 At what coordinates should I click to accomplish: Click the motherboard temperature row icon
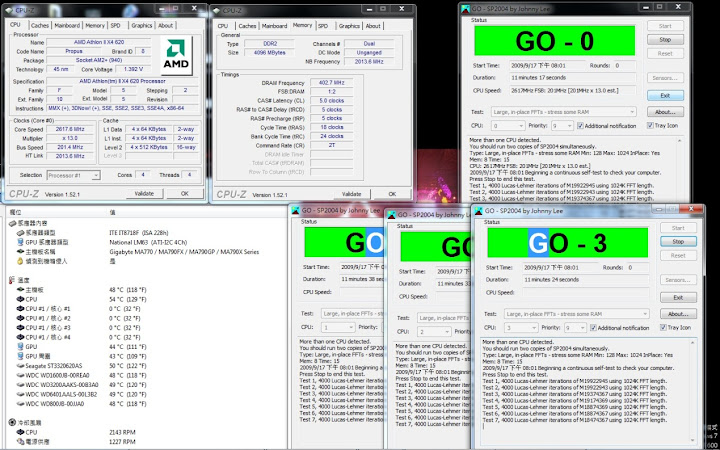click(x=20, y=290)
